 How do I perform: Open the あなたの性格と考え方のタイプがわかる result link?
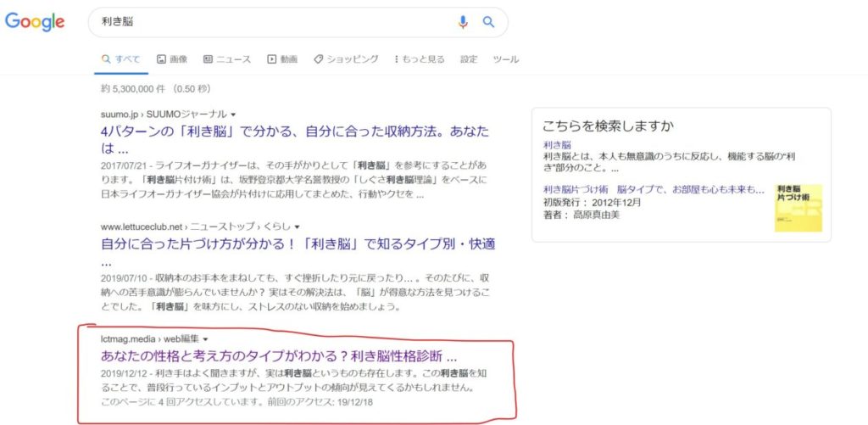(x=279, y=355)
